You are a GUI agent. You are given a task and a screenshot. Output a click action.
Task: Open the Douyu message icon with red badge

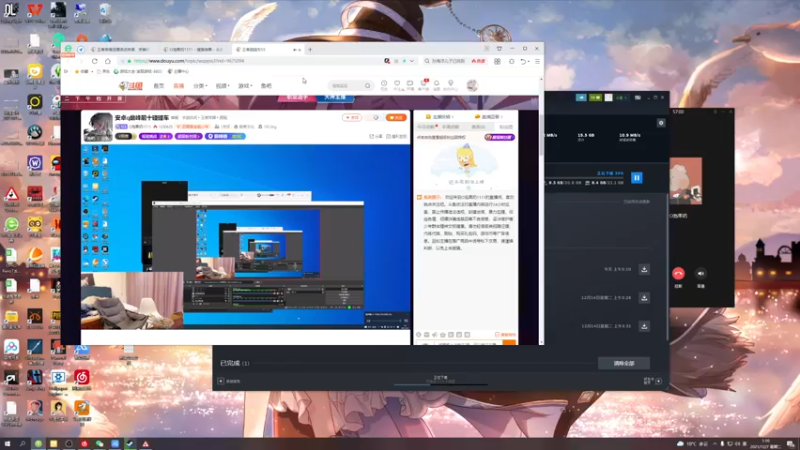pos(423,85)
